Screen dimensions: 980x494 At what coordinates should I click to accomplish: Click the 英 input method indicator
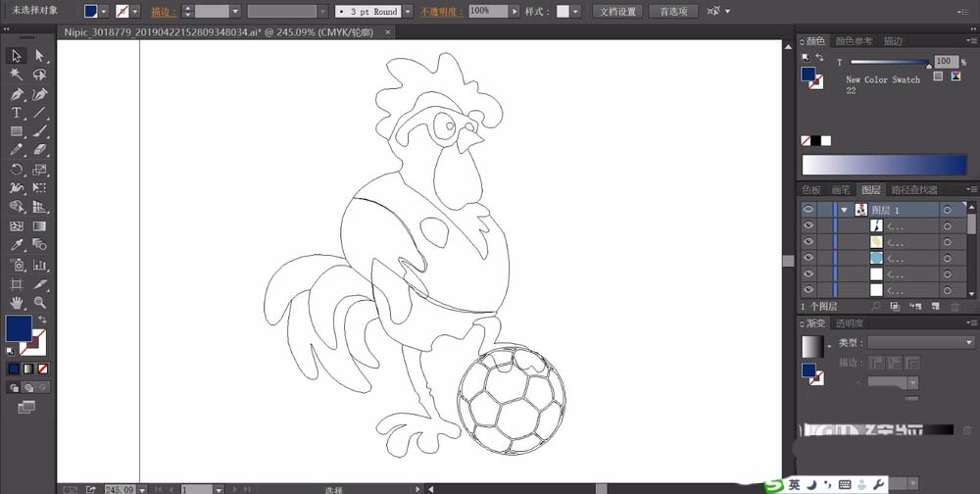pyautogui.click(x=794, y=484)
